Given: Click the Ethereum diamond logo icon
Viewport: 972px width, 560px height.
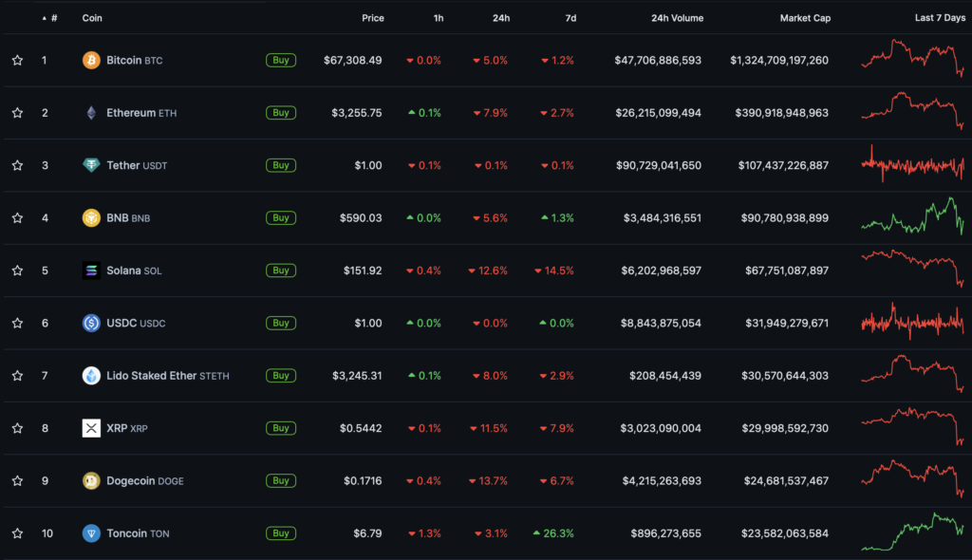Looking at the screenshot, I should [91, 113].
